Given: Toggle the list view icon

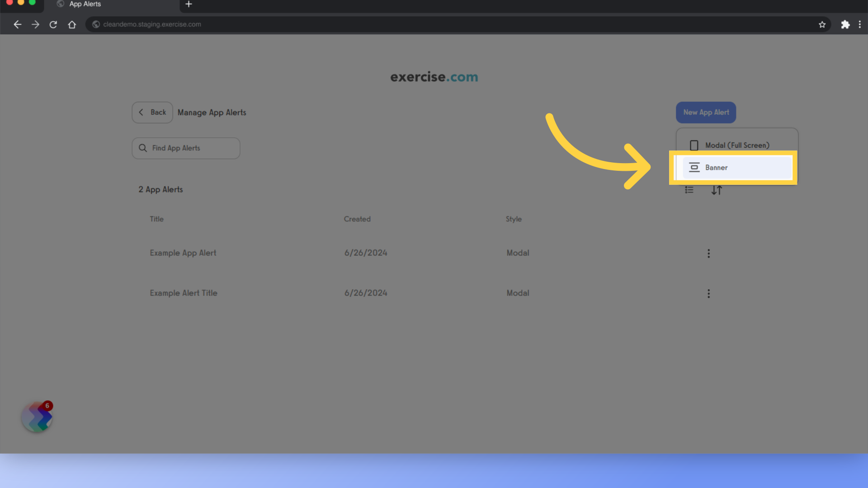Looking at the screenshot, I should click(x=689, y=190).
